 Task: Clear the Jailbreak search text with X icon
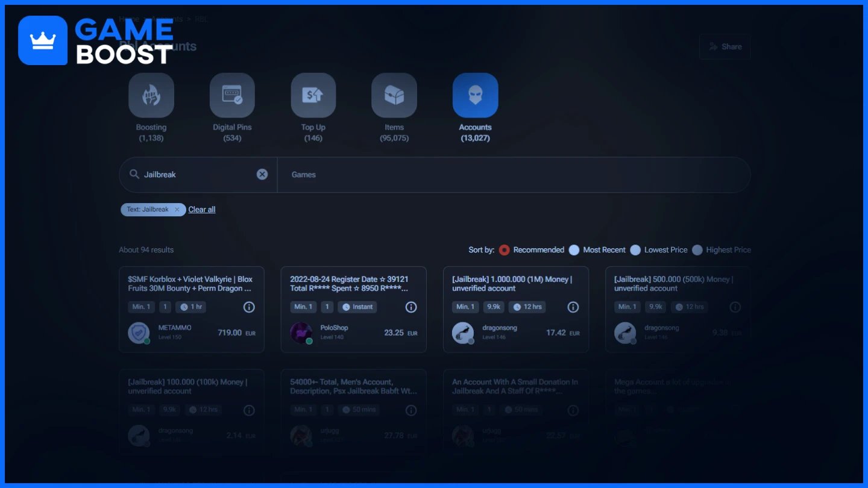[x=262, y=174]
